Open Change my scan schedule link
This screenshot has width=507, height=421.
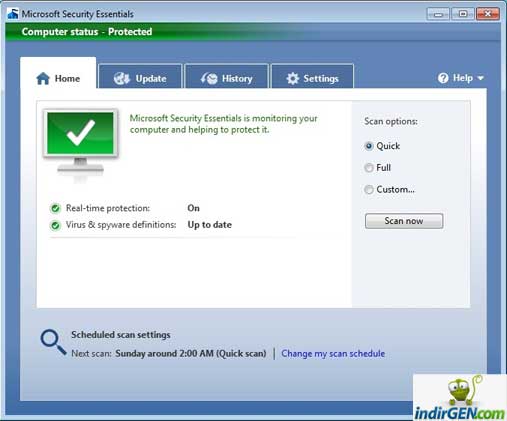tap(333, 354)
